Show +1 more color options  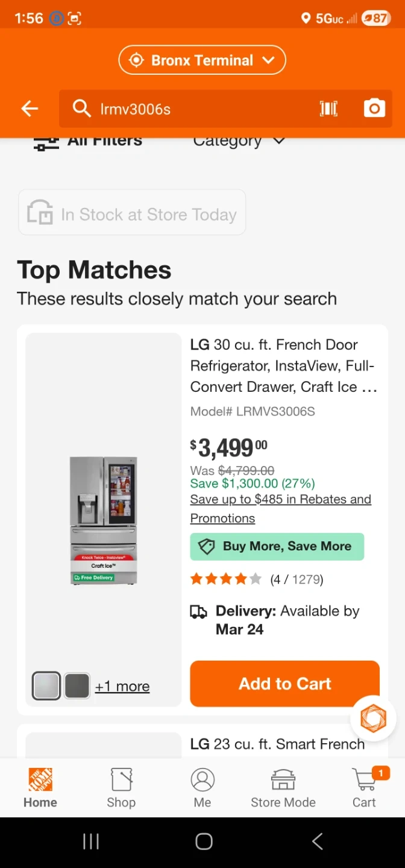(x=122, y=687)
